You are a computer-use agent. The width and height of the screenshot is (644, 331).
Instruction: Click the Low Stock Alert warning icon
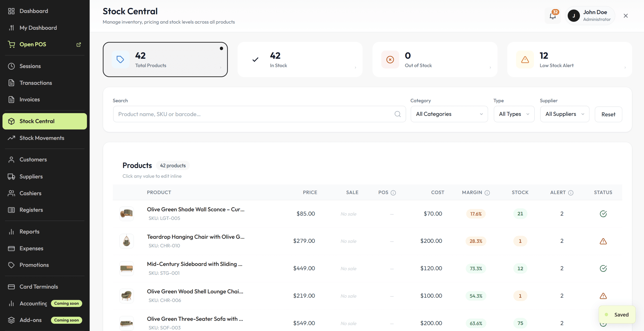coord(525,60)
